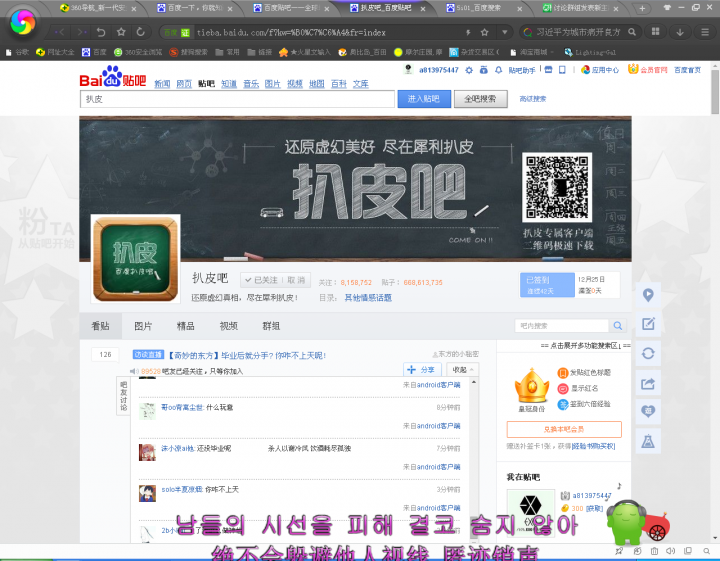The height and width of the screenshot is (561, 720).
Task: Switch to the 群组 tab
Action: coord(271,326)
